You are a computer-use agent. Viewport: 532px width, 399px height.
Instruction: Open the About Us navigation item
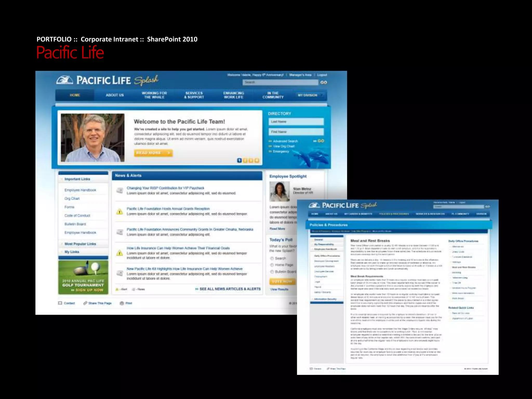coord(115,95)
